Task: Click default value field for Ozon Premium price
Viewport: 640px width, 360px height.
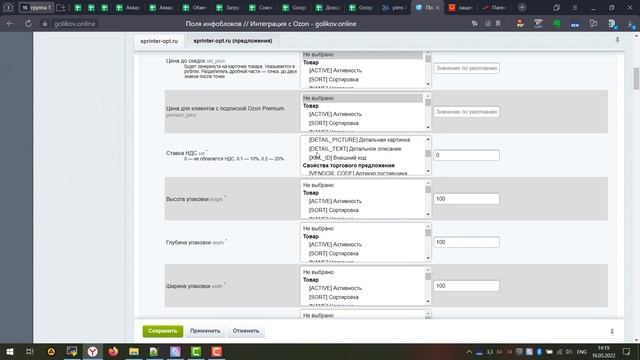Action: [x=466, y=112]
